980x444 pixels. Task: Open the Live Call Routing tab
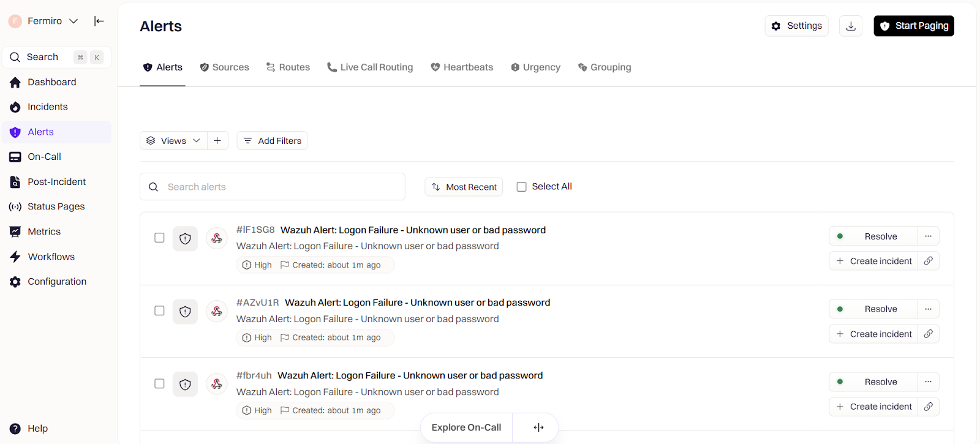click(370, 67)
